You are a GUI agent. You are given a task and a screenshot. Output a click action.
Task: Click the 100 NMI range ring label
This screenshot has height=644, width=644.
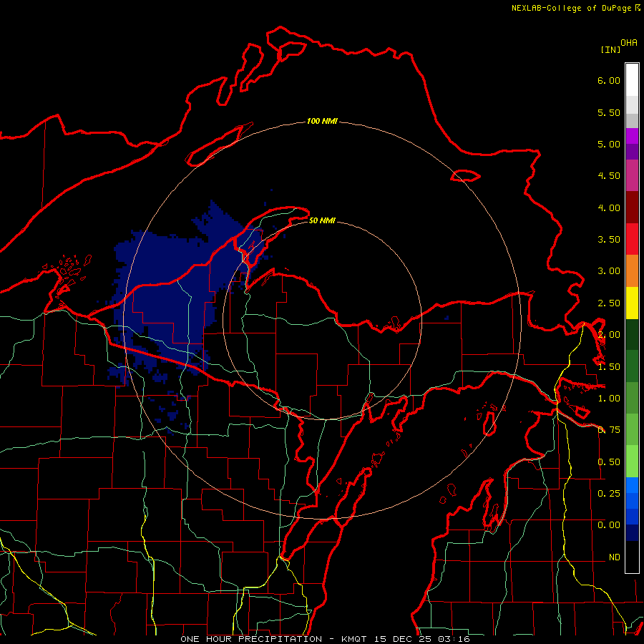[x=322, y=121]
